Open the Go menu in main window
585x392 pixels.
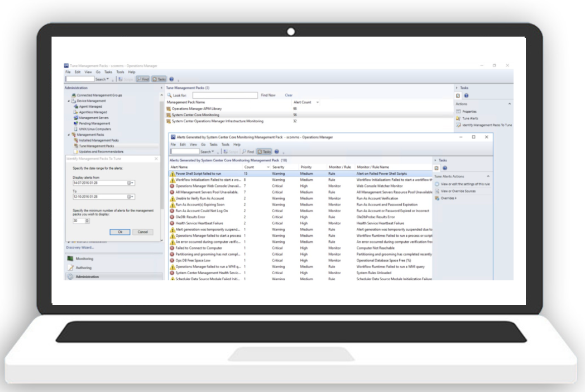pos(98,72)
